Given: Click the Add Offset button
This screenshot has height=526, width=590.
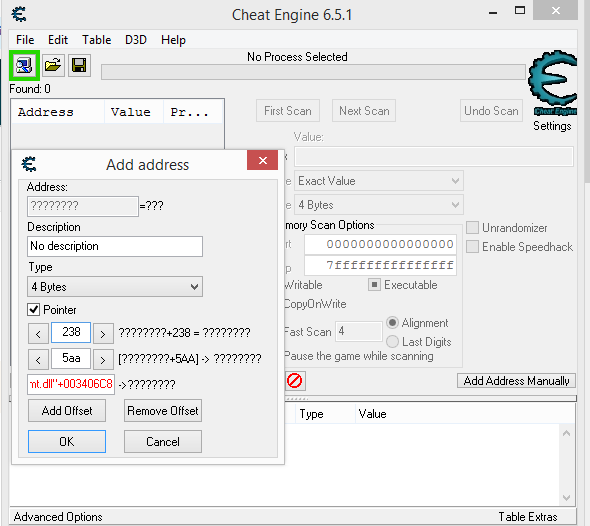Looking at the screenshot, I should 67,410.
